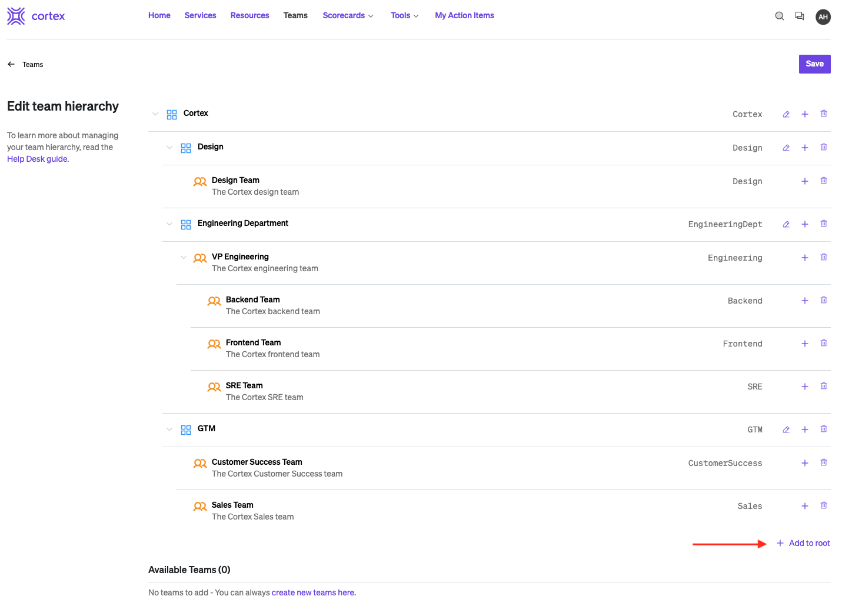Delete the GTM department row

824,429
